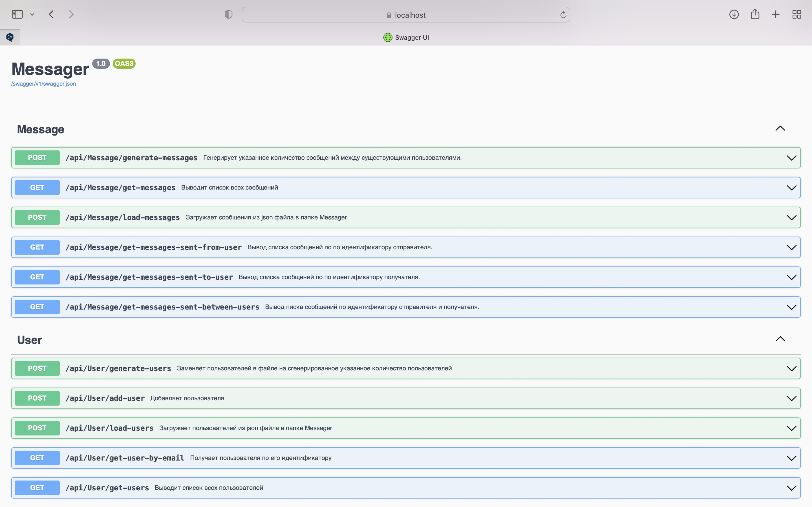Click the Swagger UI logo icon
This screenshot has width=812, height=507.
pyautogui.click(x=388, y=37)
